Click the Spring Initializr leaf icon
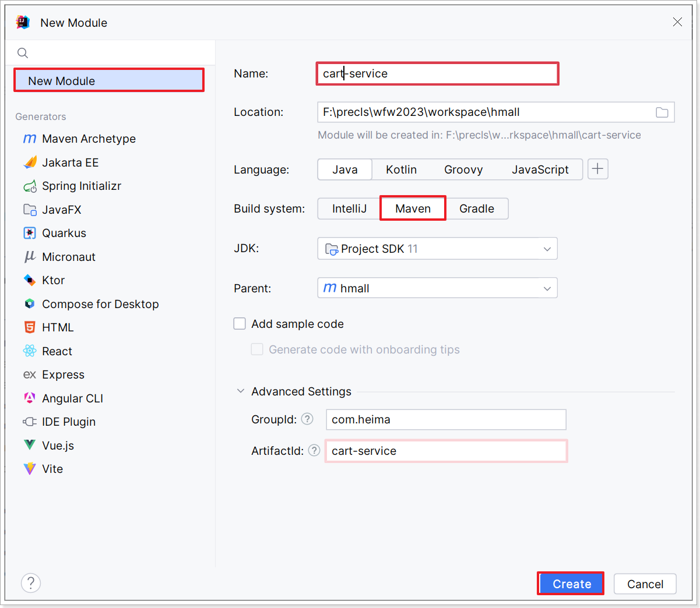The width and height of the screenshot is (700, 608). tap(30, 186)
